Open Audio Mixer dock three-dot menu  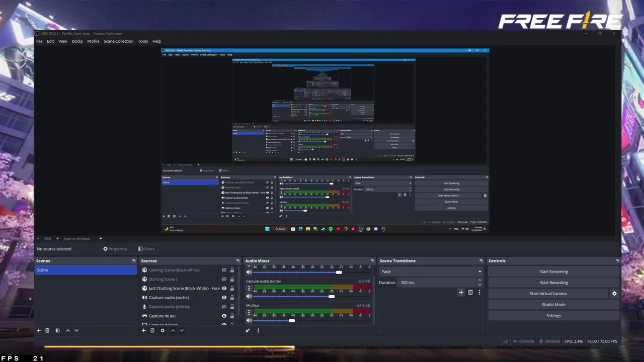(258, 330)
